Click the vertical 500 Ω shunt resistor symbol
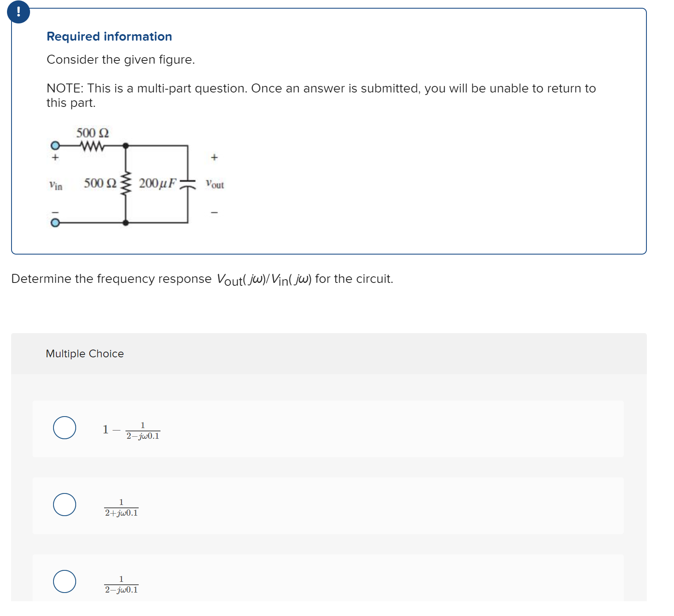 pos(126,184)
